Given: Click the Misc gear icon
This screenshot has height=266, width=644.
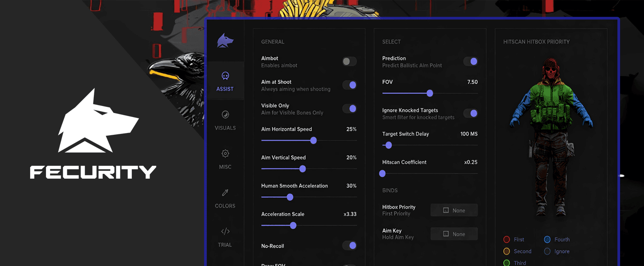Looking at the screenshot, I should click(x=225, y=153).
